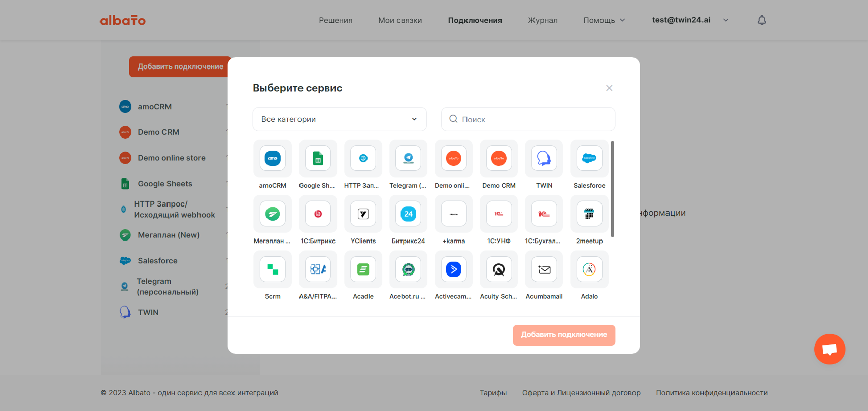Viewport: 868px width, 411px height.
Task: Select the amoCRM service icon in the dialog
Action: coord(273,158)
